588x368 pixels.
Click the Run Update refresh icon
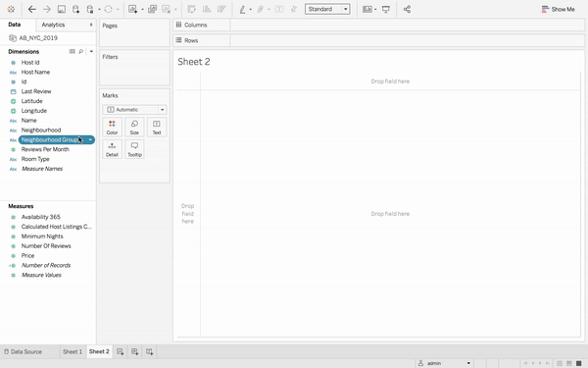109,9
